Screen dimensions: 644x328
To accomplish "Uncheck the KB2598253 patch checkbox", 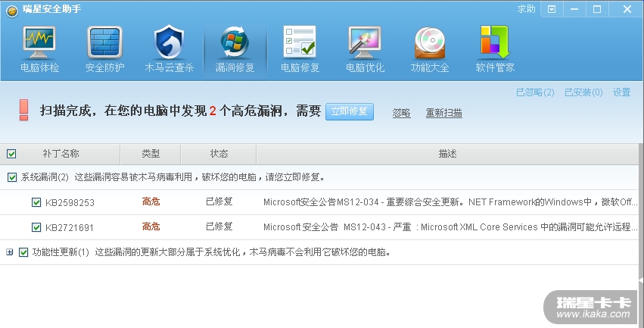I will pyautogui.click(x=36, y=202).
